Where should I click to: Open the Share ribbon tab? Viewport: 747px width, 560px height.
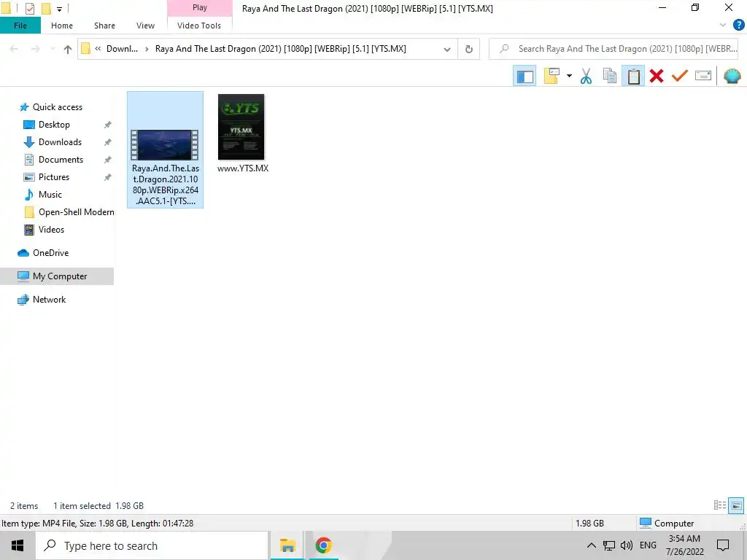[104, 26]
